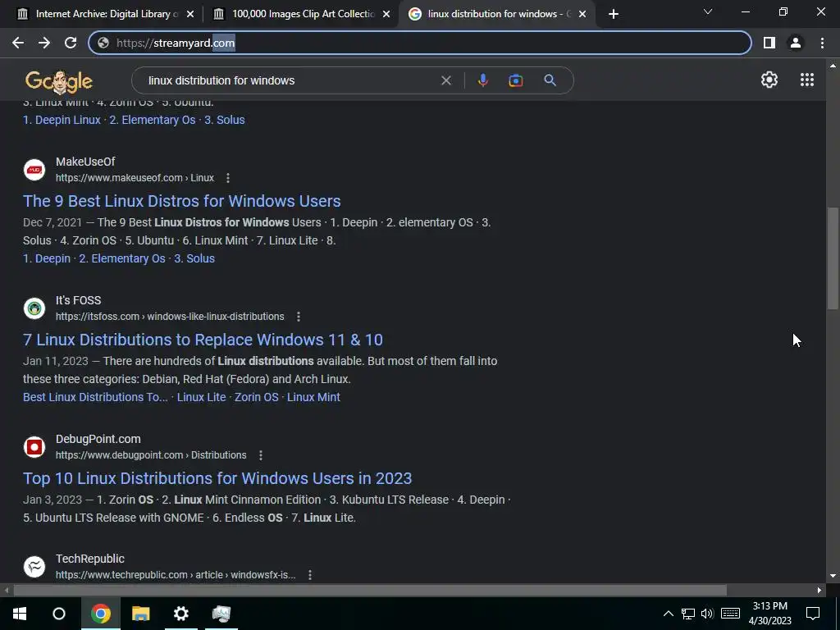Viewport: 840px width, 630px height.
Task: Clear the search box with the X icon
Action: (445, 80)
